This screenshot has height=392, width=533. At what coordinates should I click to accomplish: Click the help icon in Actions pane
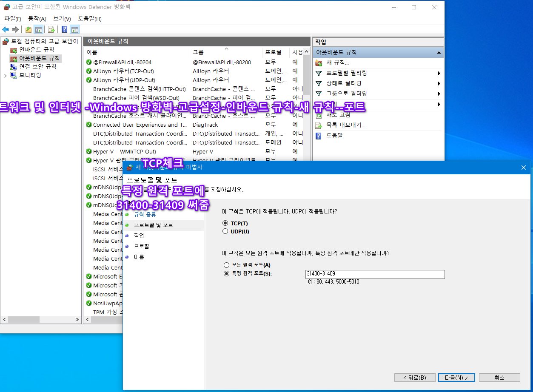(319, 136)
